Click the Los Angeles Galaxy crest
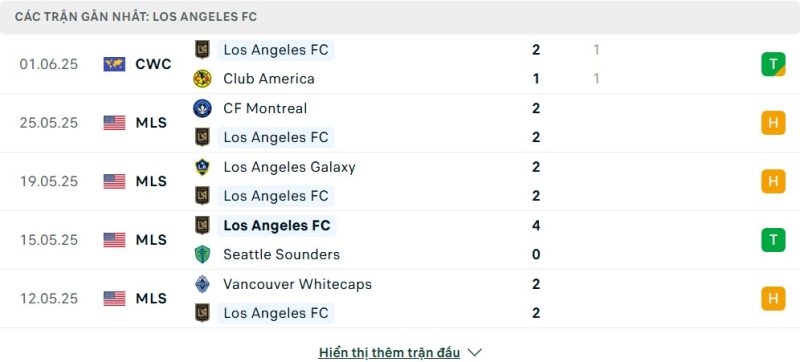This screenshot has width=800, height=362. coord(203,167)
